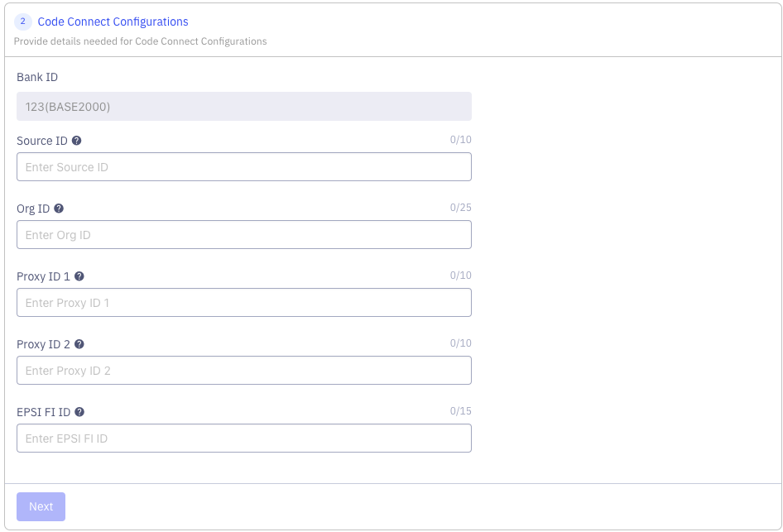Click the Bank ID label text

[37, 78]
